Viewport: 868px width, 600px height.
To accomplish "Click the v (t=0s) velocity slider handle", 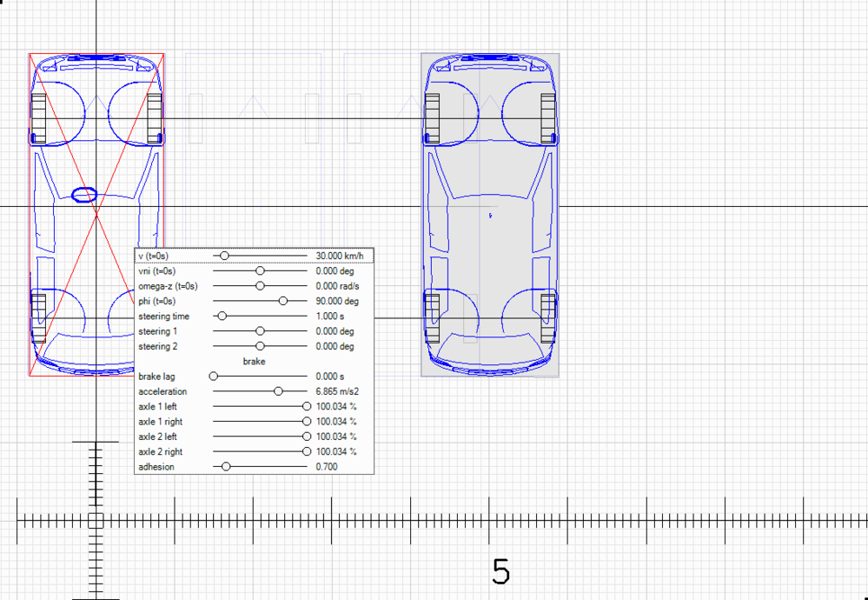I will tap(224, 256).
